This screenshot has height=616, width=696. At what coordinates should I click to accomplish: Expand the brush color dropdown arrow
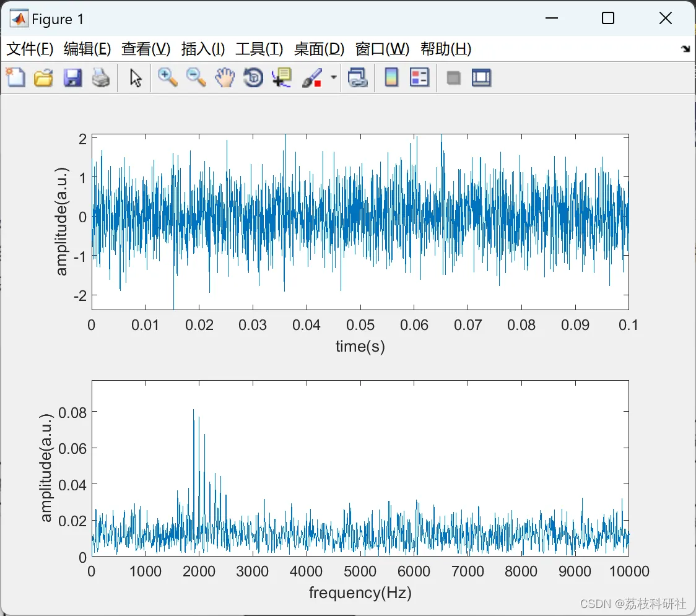click(334, 77)
